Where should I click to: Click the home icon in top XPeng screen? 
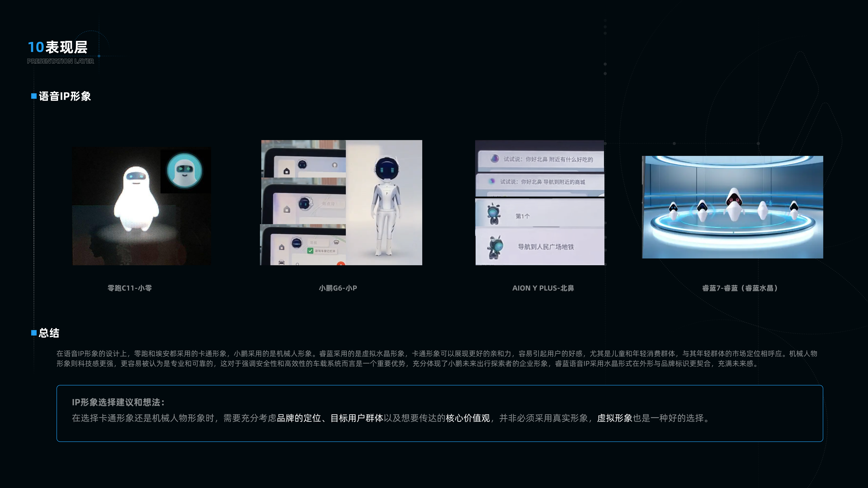click(286, 171)
